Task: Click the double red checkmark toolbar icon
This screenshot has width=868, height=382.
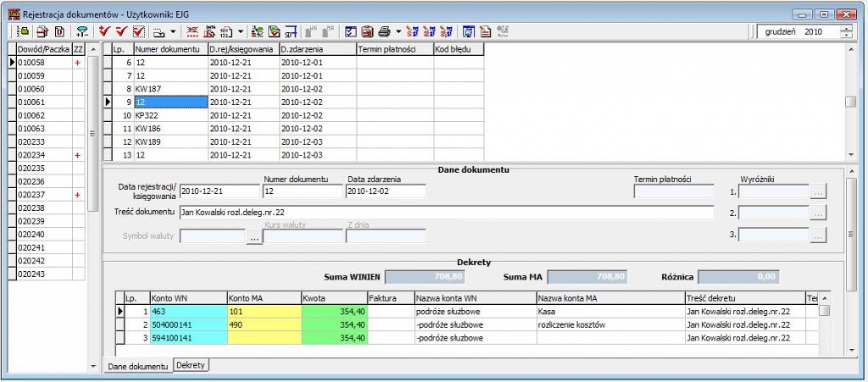Action: pyautogui.click(x=104, y=31)
